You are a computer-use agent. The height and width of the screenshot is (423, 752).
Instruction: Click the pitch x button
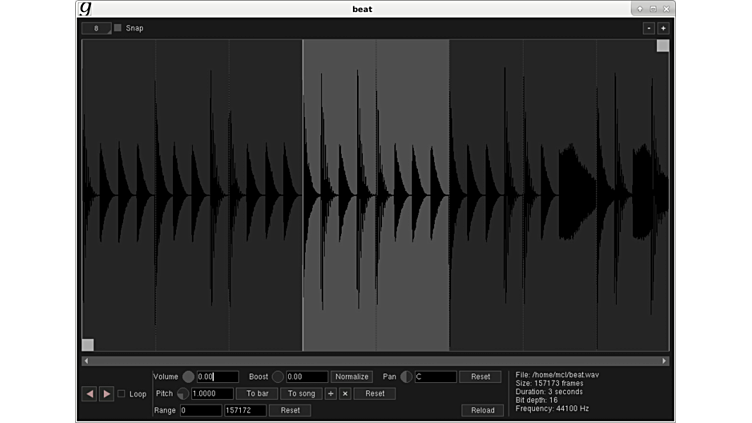pos(345,394)
